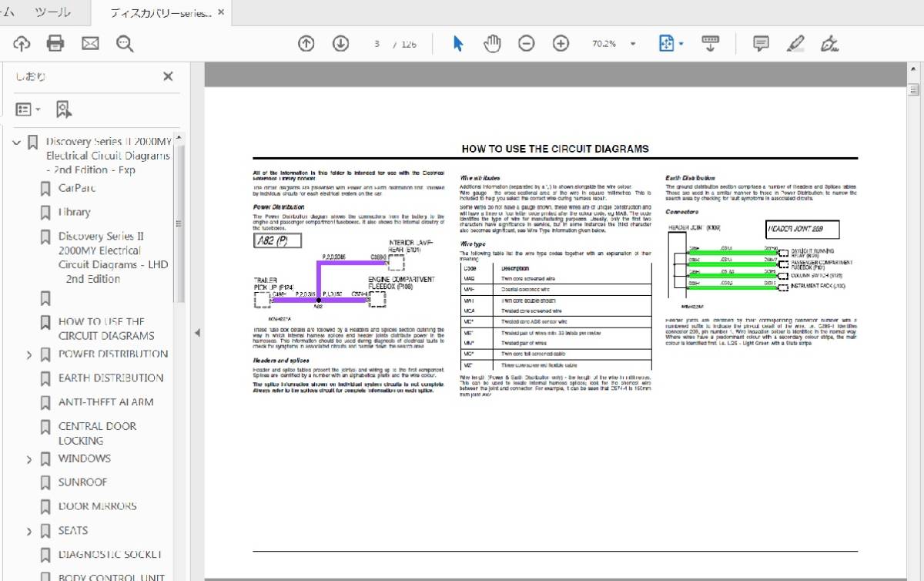Viewport: 924px width, 581px height.
Task: Close the しおり bookmarks panel
Action: click(168, 76)
